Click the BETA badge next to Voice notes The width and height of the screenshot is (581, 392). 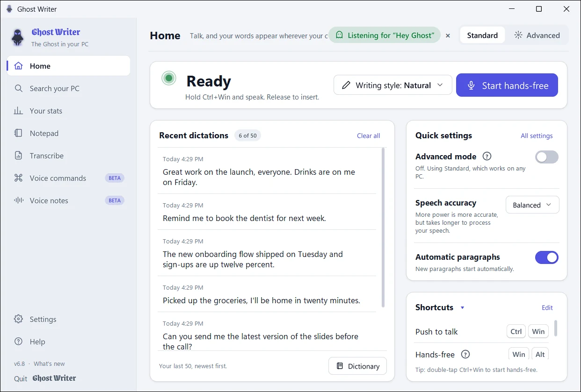coord(115,200)
